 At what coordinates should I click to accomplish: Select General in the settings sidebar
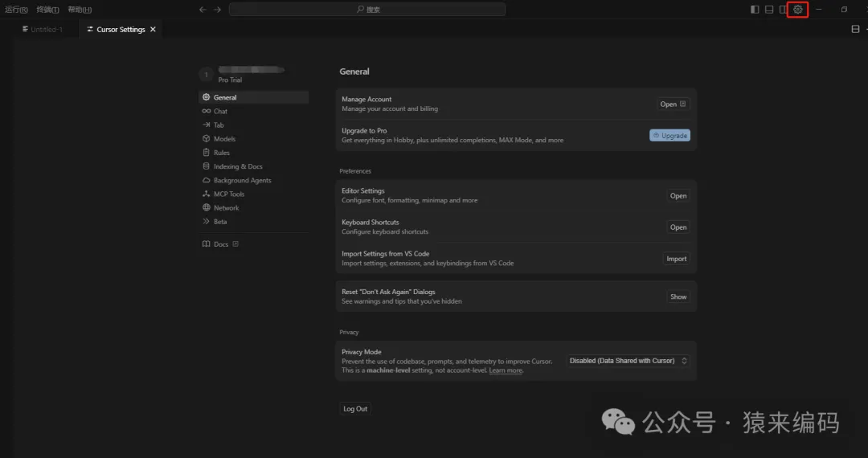253,97
